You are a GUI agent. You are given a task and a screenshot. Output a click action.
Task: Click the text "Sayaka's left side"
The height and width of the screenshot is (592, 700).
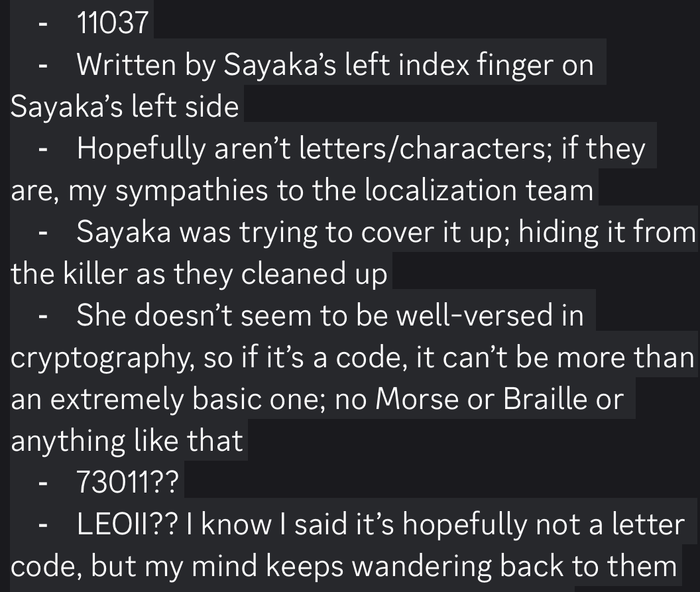[125, 106]
